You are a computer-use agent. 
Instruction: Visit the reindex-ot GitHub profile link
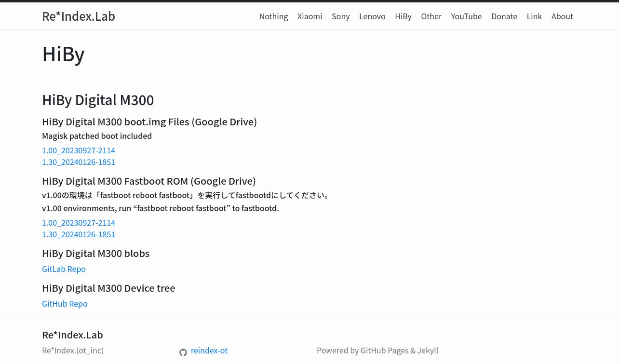coord(209,351)
